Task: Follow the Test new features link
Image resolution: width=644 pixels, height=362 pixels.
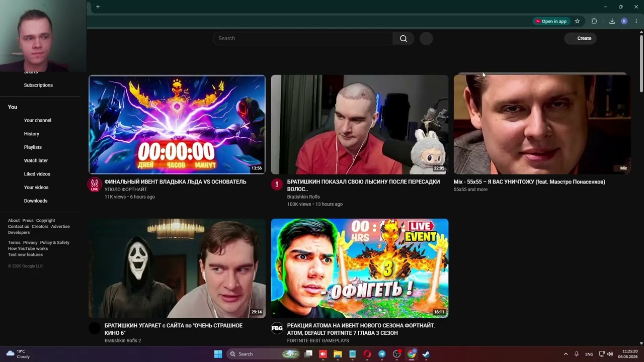Action: (25, 254)
